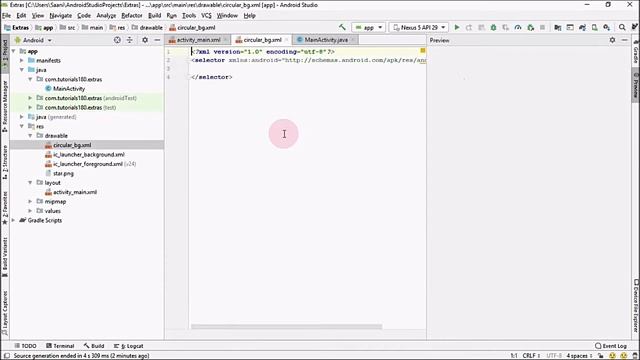The image size is (640, 360).
Task: Open the Event Log
Action: coord(611,346)
